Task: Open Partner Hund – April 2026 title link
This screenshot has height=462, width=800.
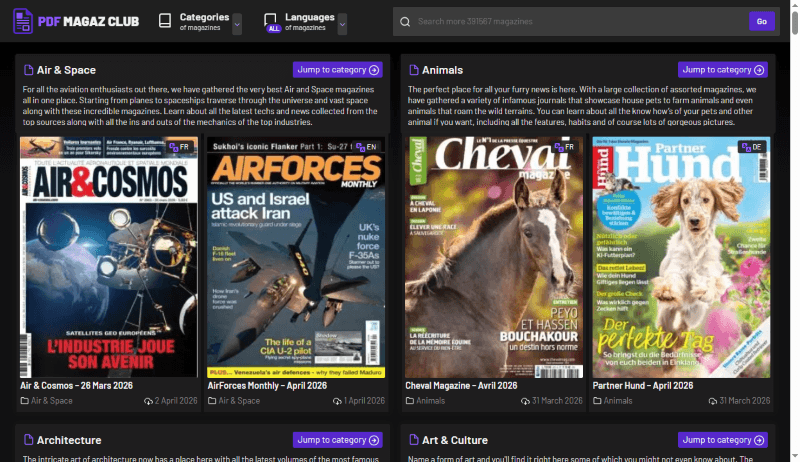Action: 643,386
